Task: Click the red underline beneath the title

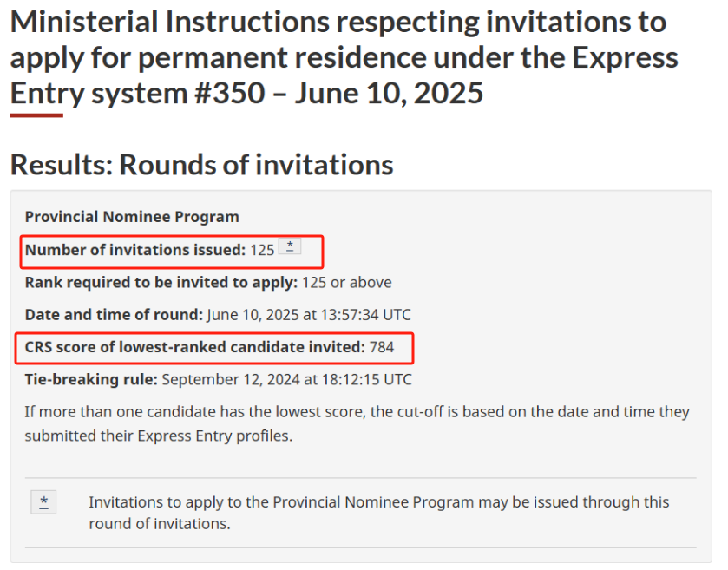Action: point(36,115)
